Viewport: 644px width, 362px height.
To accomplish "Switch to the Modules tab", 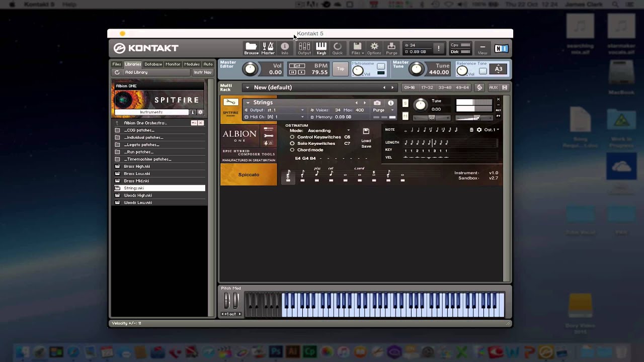I will coord(192,64).
